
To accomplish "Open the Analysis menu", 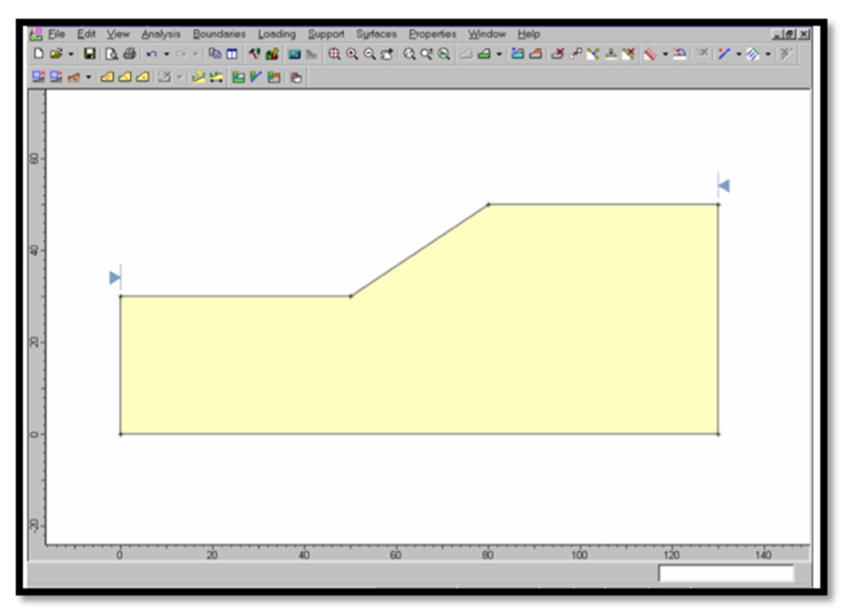I will point(161,34).
